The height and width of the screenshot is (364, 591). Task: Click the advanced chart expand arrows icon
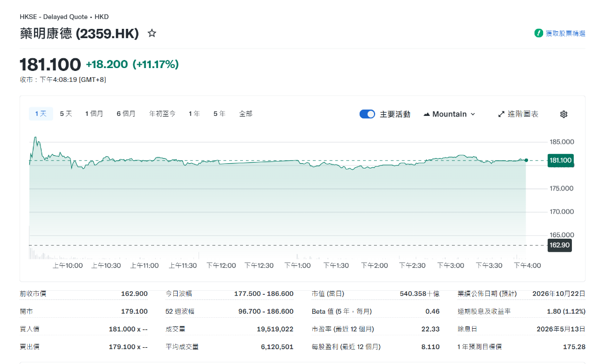point(502,114)
